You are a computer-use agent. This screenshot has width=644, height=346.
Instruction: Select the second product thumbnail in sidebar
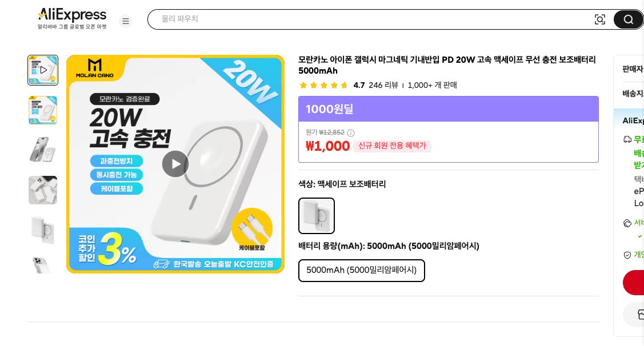pos(43,110)
